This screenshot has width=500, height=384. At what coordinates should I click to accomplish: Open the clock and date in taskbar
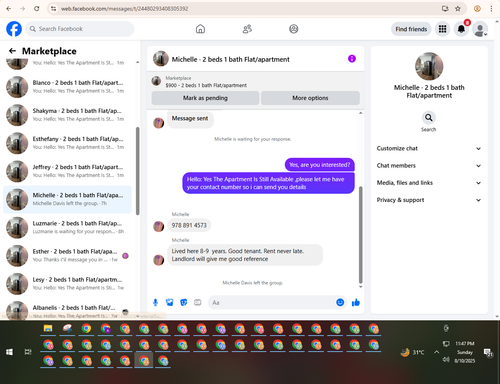(x=465, y=352)
